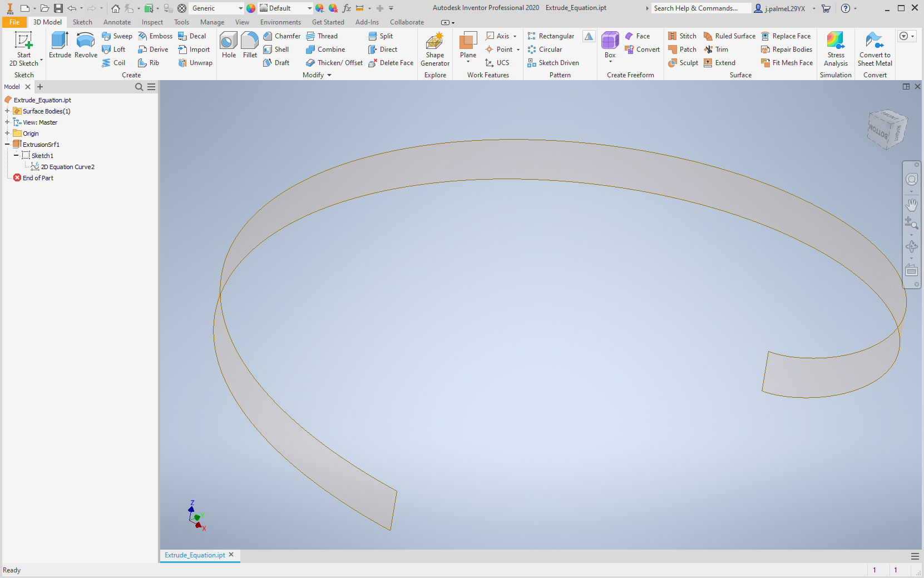Open the Hole tool
Viewport: 924px width, 578px height.
click(229, 45)
